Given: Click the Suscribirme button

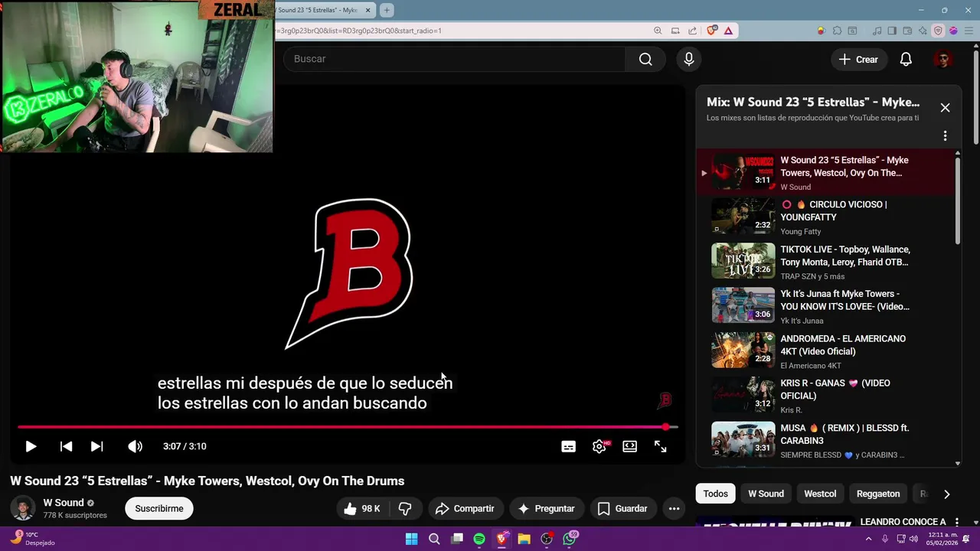Looking at the screenshot, I should (159, 508).
